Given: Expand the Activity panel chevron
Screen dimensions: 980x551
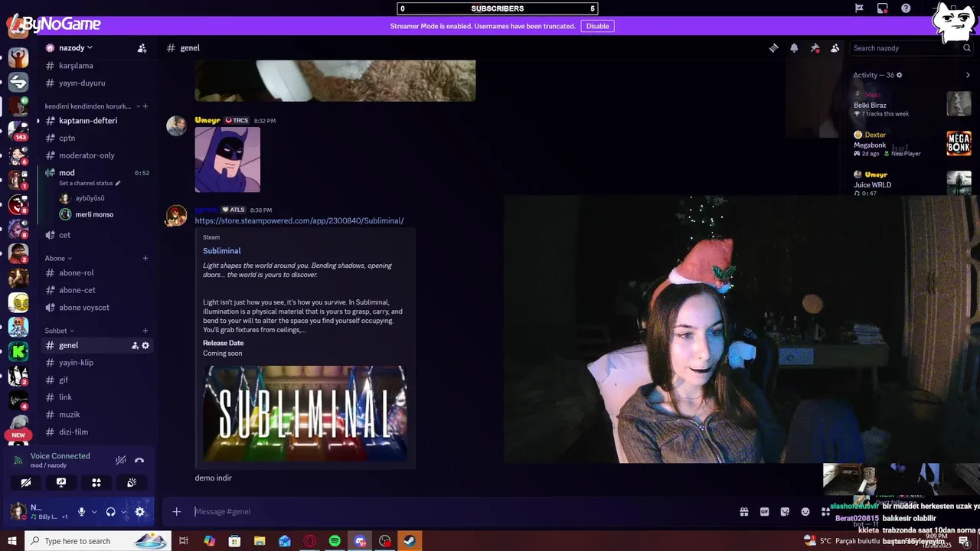Looking at the screenshot, I should (967, 75).
